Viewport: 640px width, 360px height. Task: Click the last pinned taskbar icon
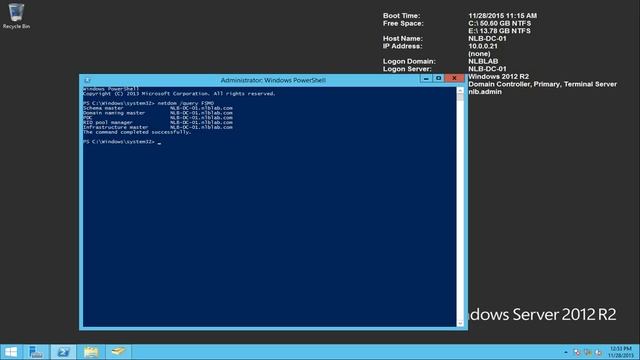click(118, 352)
